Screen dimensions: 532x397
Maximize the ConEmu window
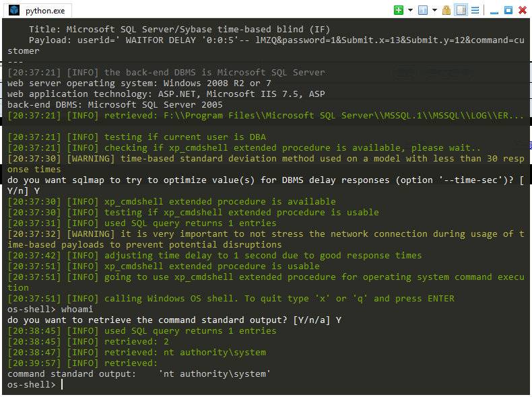tap(508, 10)
